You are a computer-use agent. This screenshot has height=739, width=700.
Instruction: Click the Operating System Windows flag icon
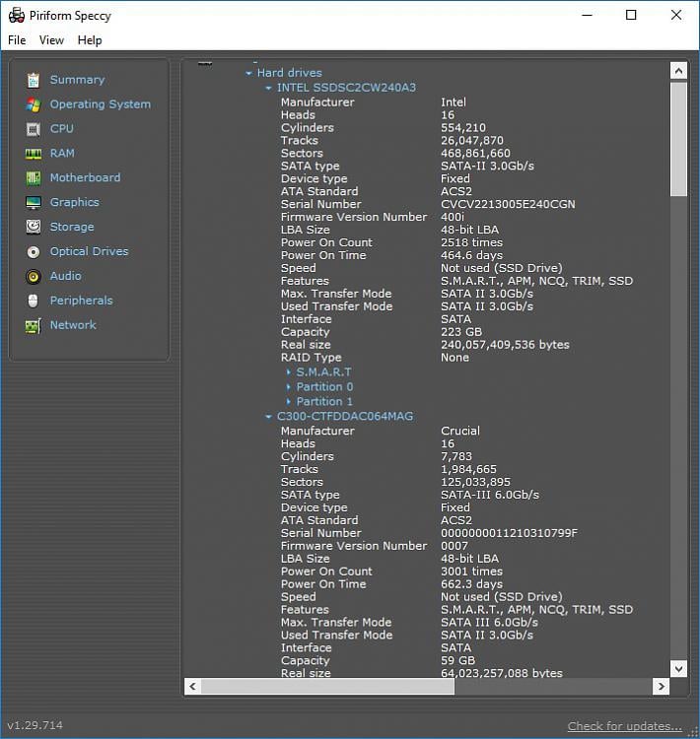(33, 104)
